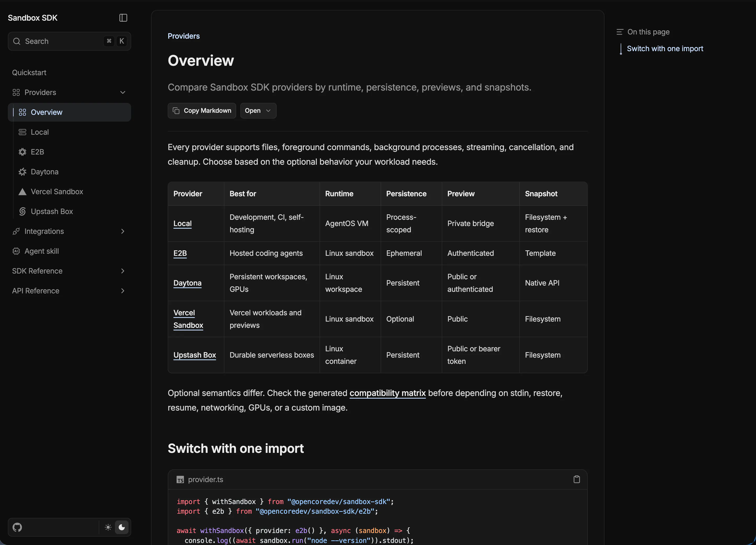The width and height of the screenshot is (756, 545).
Task: Follow the Upstash Box table link
Action: coord(195,355)
